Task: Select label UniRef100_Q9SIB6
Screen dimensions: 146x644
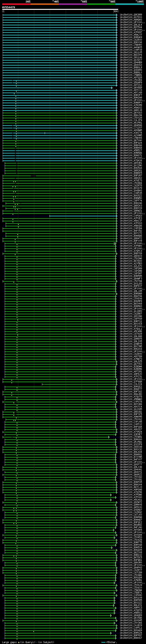Action: [x=131, y=316]
